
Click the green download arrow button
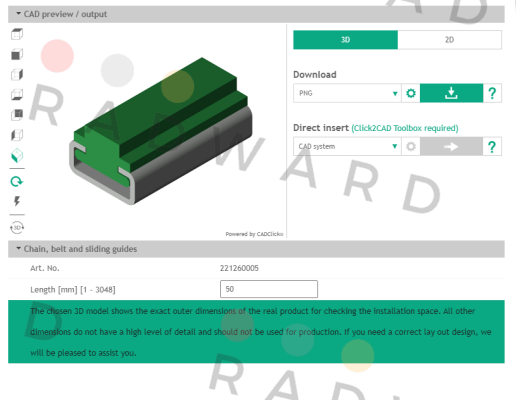(451, 93)
